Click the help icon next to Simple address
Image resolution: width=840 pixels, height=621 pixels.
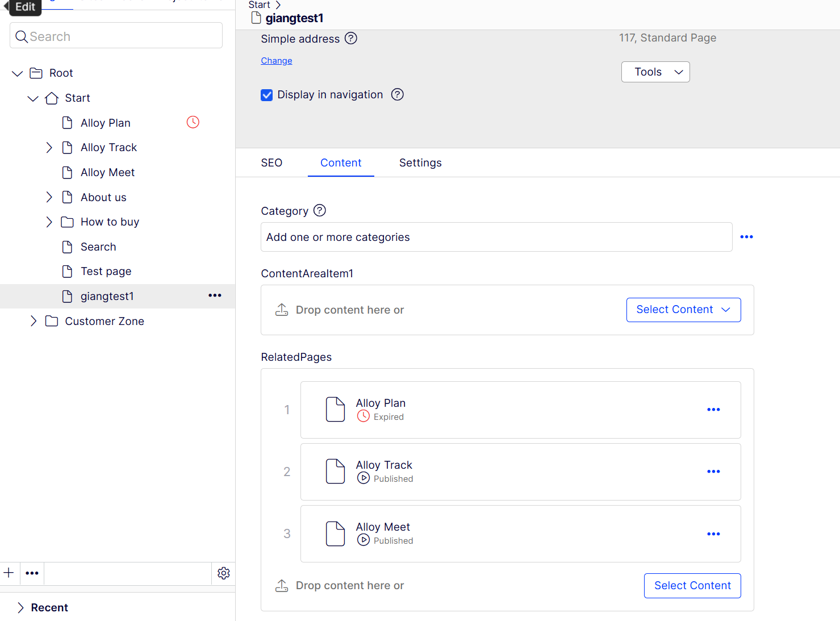pyautogui.click(x=351, y=39)
